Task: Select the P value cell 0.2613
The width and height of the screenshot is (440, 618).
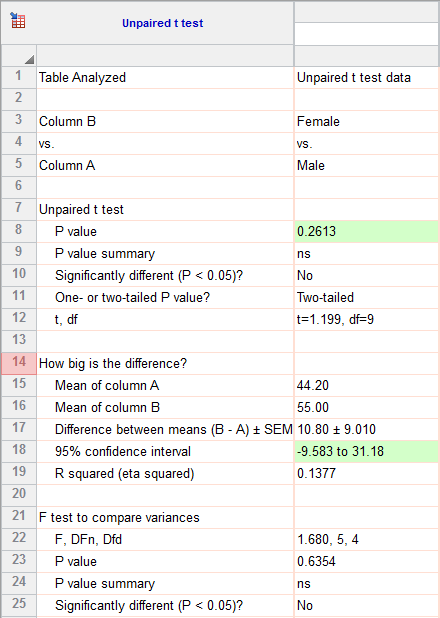Action: pyautogui.click(x=366, y=231)
